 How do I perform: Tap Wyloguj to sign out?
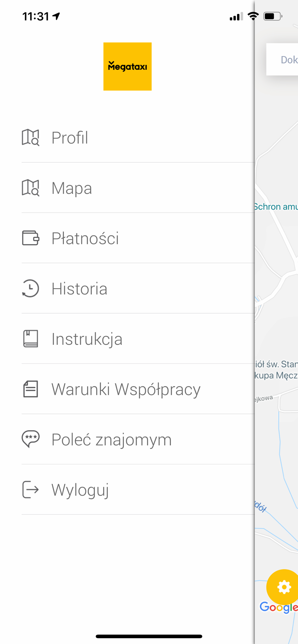(x=138, y=489)
